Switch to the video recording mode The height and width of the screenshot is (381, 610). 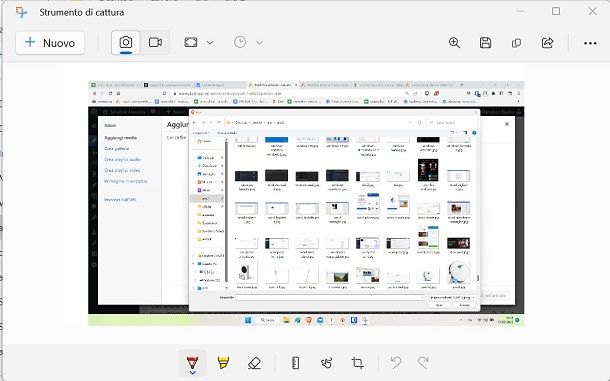(155, 42)
